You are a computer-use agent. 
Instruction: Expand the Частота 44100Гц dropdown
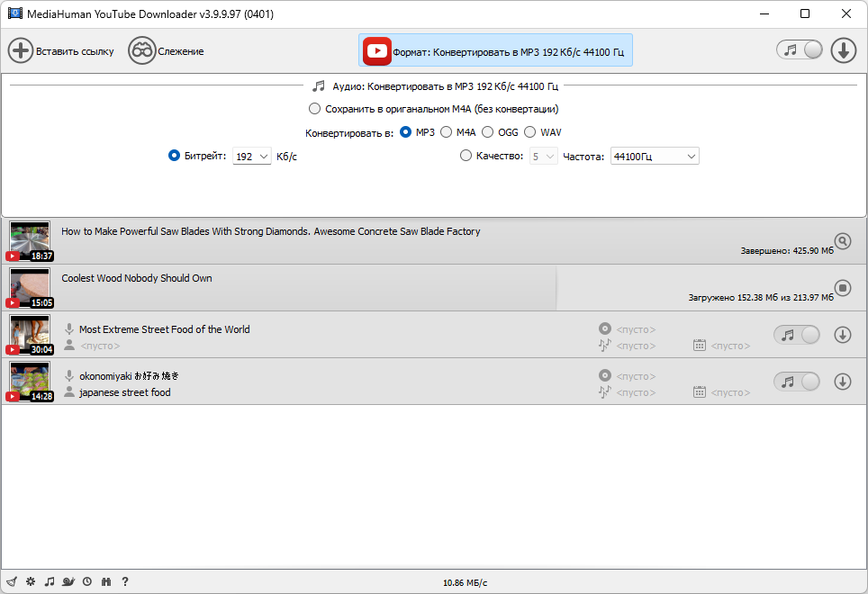(655, 157)
